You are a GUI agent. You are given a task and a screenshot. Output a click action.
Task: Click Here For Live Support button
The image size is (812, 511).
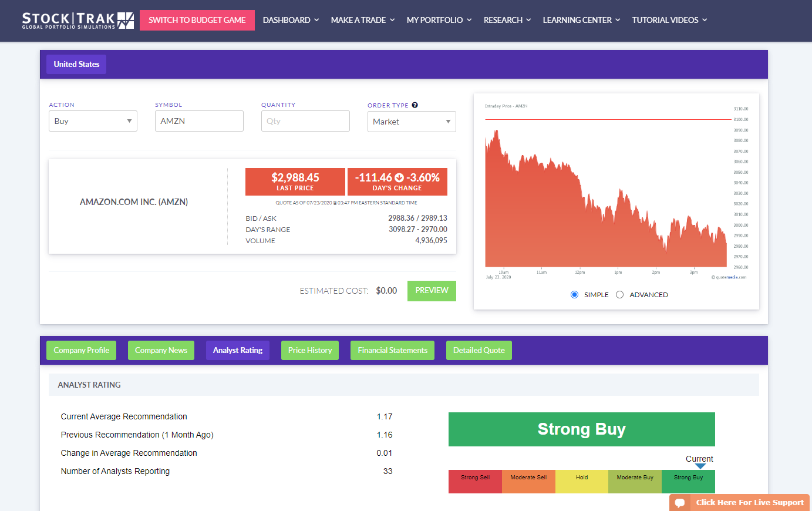pos(740,503)
